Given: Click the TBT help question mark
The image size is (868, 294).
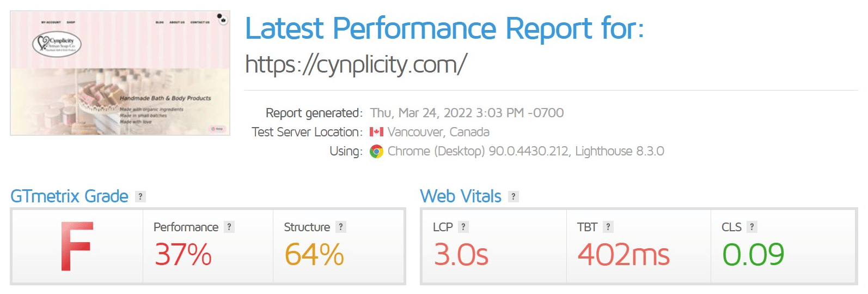Looking at the screenshot, I should [608, 227].
